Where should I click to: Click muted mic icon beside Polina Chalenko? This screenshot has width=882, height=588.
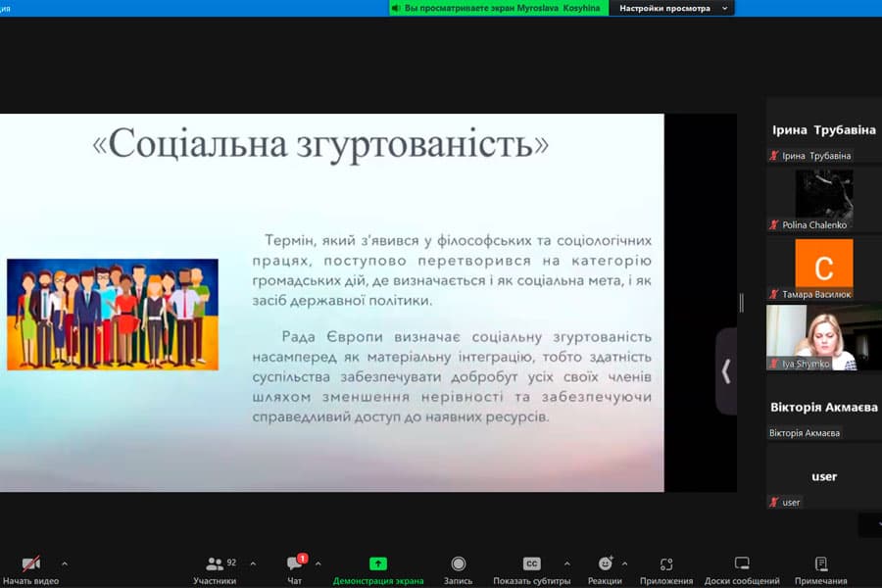771,223
